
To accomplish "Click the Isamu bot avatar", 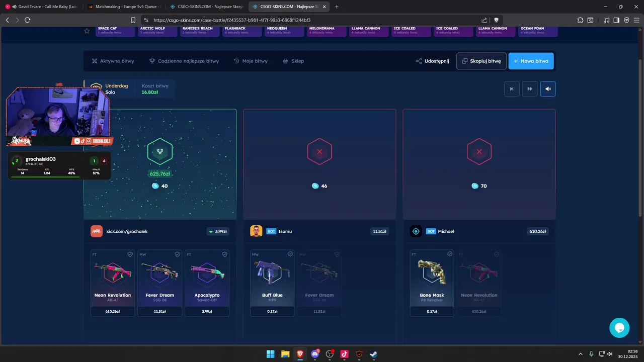I will point(256,231).
